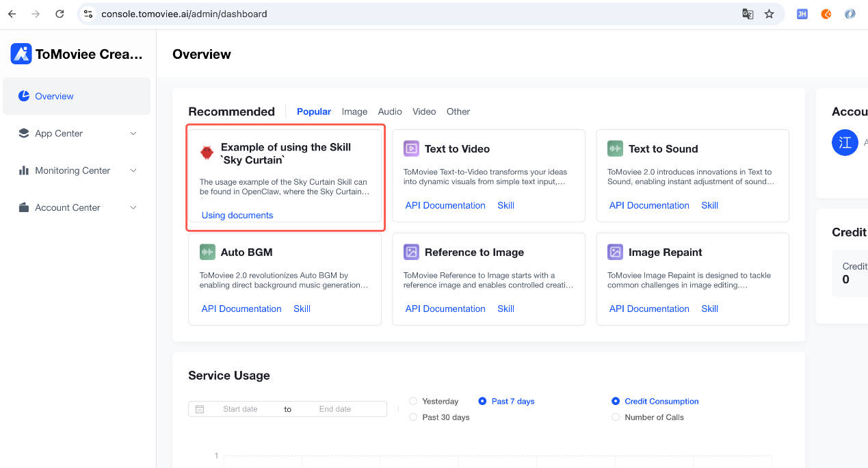The width and height of the screenshot is (868, 468).
Task: Select the Past 30 days option
Action: point(413,417)
